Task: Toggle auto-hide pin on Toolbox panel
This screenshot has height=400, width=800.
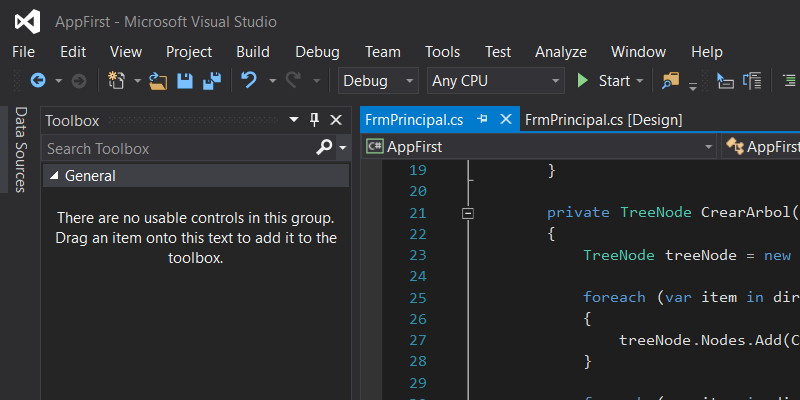Action: [314, 120]
